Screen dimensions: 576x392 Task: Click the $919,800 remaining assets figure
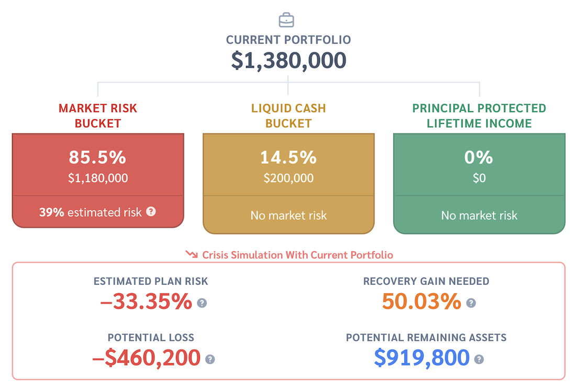pyautogui.click(x=422, y=358)
